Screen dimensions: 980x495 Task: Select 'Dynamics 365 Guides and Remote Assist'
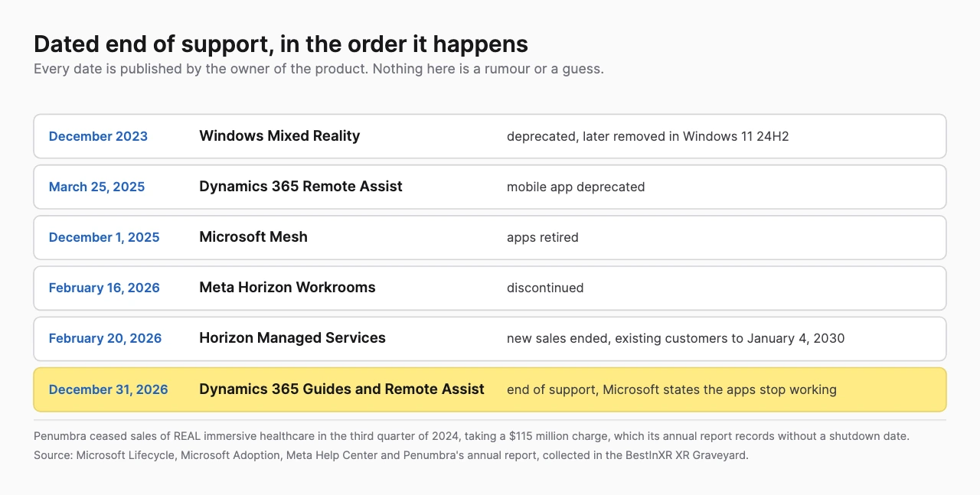[x=341, y=389]
